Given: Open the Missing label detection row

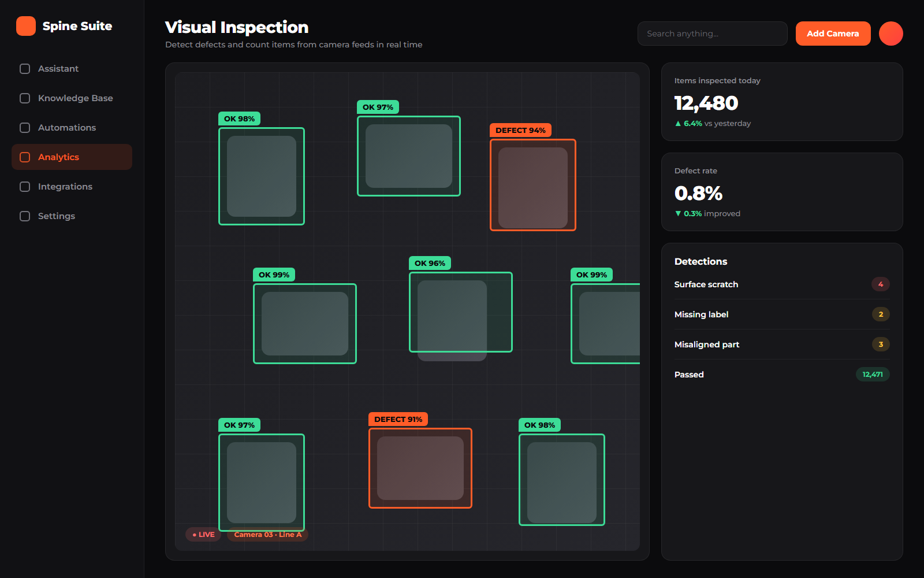Looking at the screenshot, I should click(x=782, y=314).
